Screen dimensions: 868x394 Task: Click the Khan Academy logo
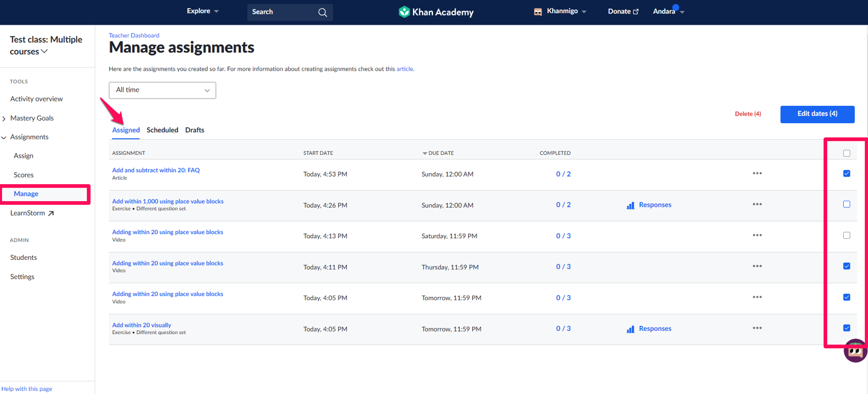click(436, 12)
